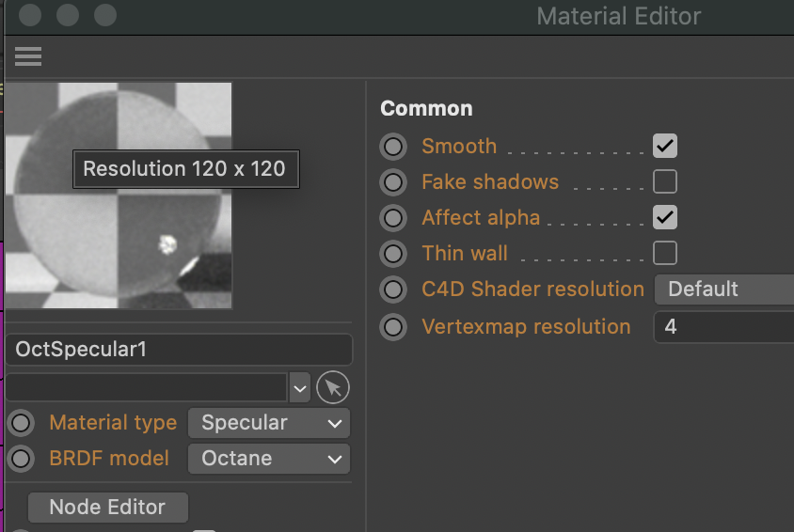794x532 pixels.
Task: Click the animation dot next to C4D Shader resolution
Action: tap(393, 289)
